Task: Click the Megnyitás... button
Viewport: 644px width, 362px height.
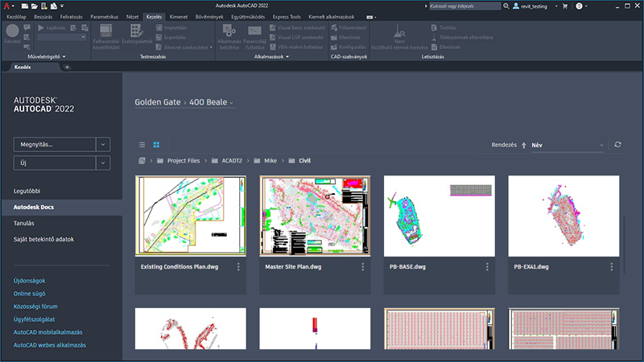Action: tap(55, 145)
